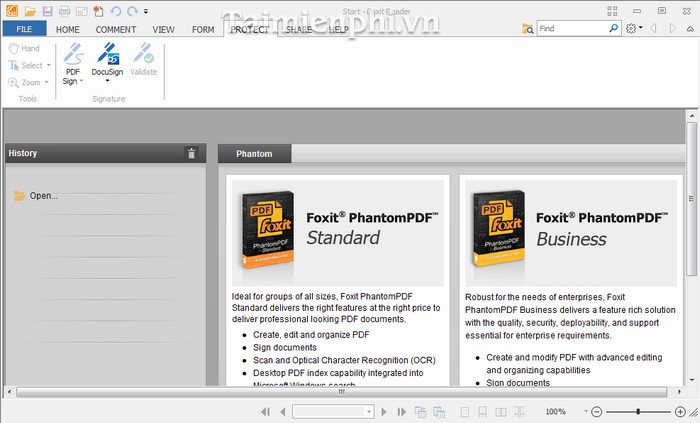This screenshot has width=700, height=423.
Task: Click the grid-shaped mode switch icon in title bar
Action: click(x=612, y=11)
